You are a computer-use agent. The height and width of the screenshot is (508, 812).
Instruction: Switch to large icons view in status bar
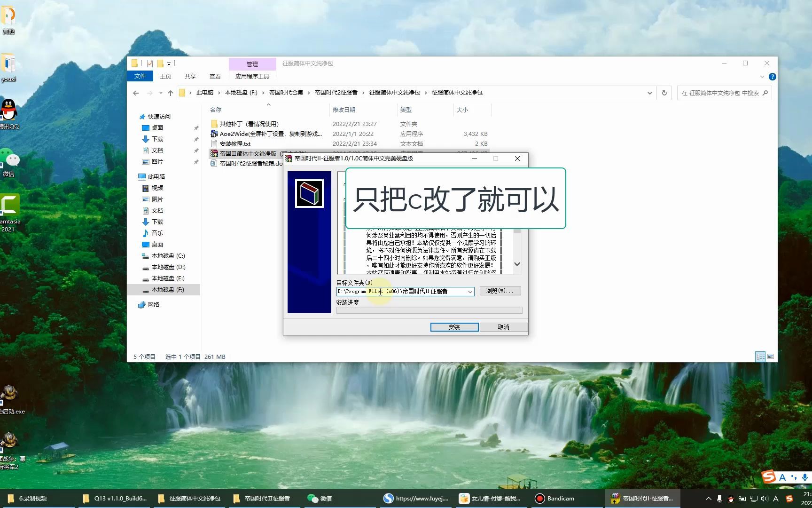(771, 357)
